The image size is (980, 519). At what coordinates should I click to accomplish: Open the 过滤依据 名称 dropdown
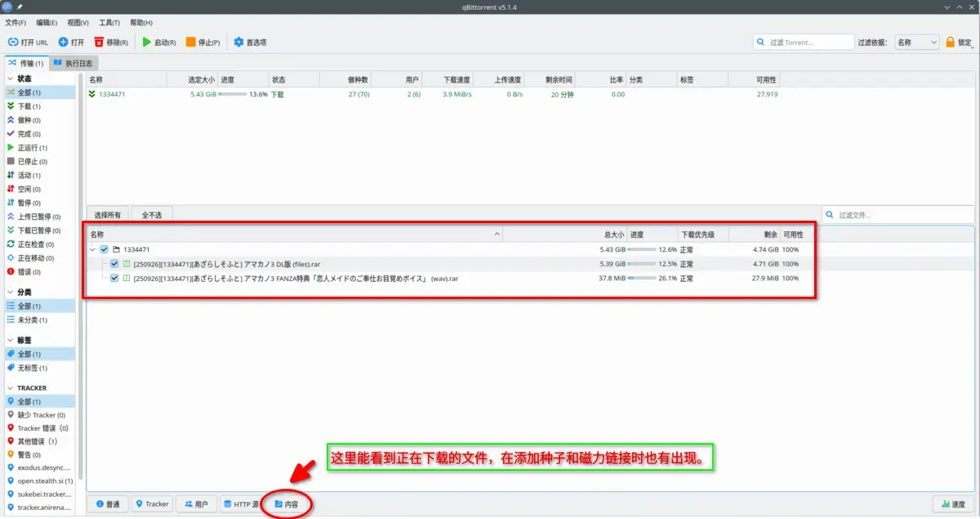(x=916, y=42)
